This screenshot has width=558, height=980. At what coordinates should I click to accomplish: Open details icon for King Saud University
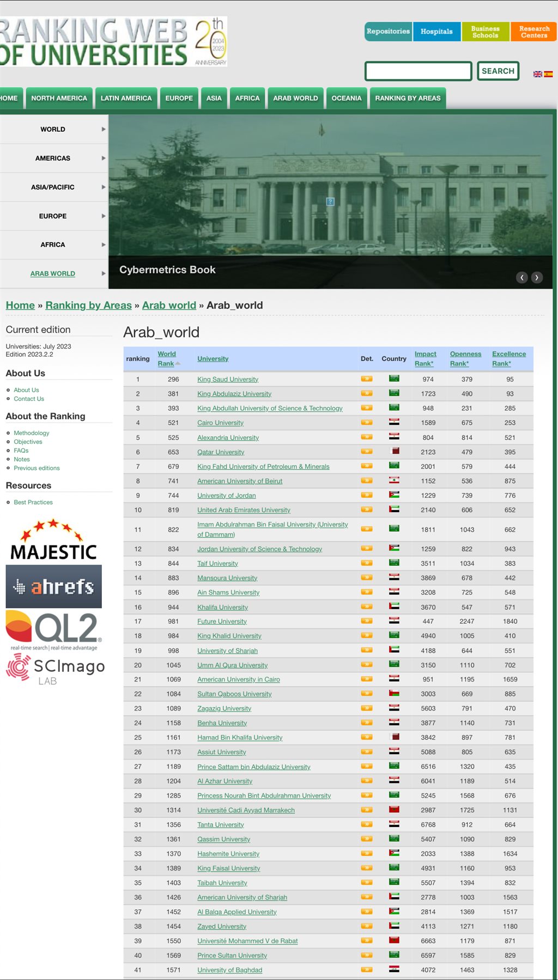367,378
